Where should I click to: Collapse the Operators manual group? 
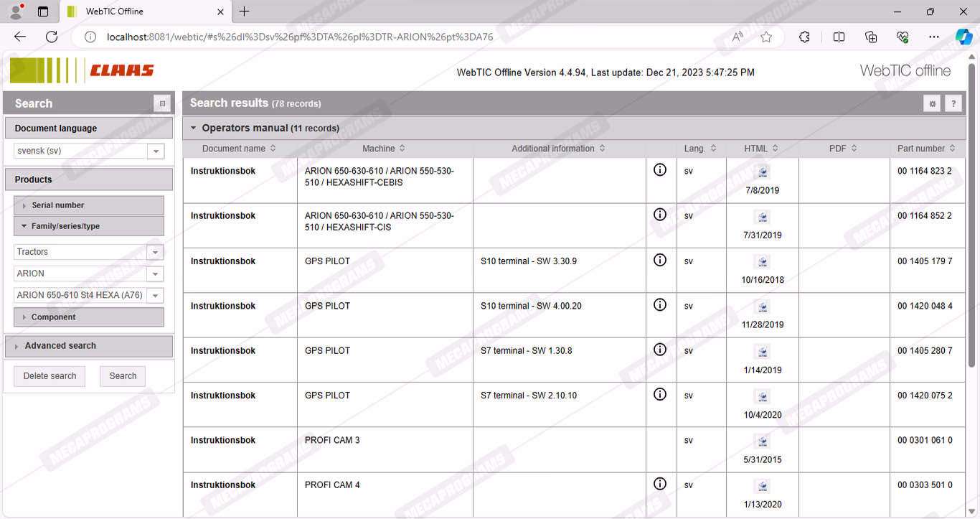coord(193,128)
